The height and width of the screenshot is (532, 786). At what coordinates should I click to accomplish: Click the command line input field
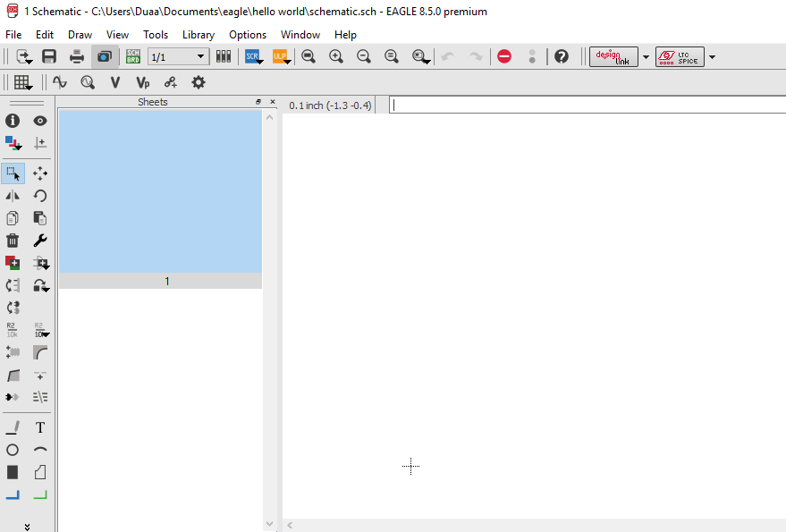587,105
